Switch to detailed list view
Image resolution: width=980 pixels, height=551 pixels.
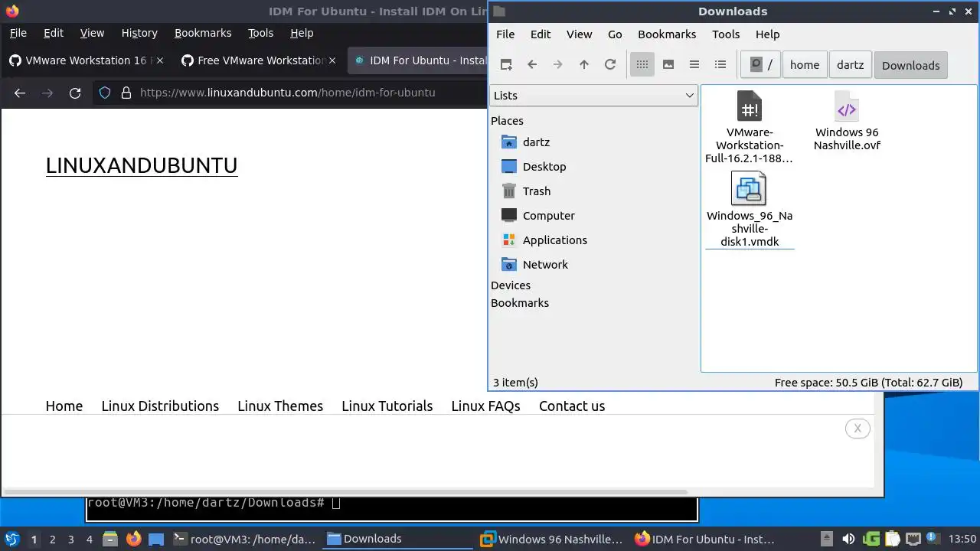720,65
